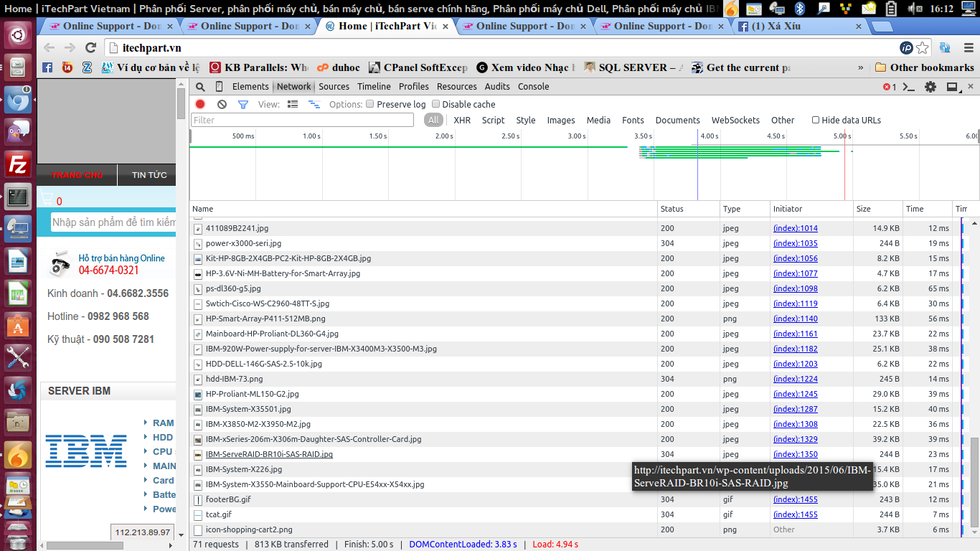Click the Bluetooth indicator in top panel
This screenshot has height=551, width=980.
point(800,9)
